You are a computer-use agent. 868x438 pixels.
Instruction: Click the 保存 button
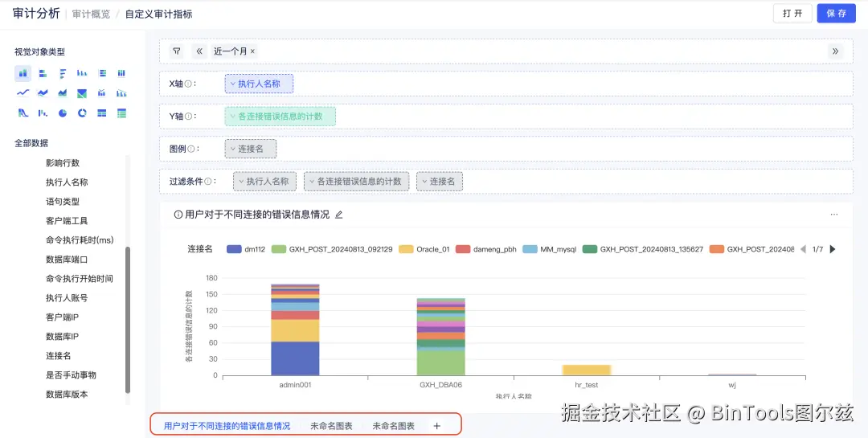[x=837, y=14]
